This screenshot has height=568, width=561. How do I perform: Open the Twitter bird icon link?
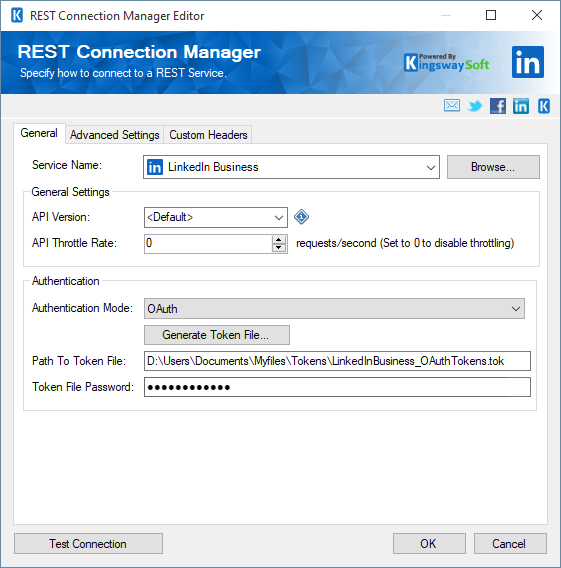[x=475, y=106]
